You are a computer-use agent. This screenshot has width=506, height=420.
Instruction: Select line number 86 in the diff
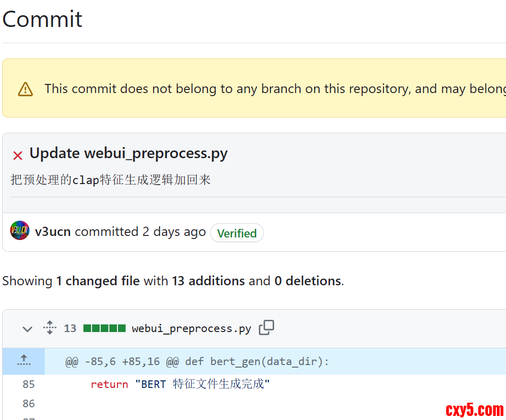[x=28, y=404]
